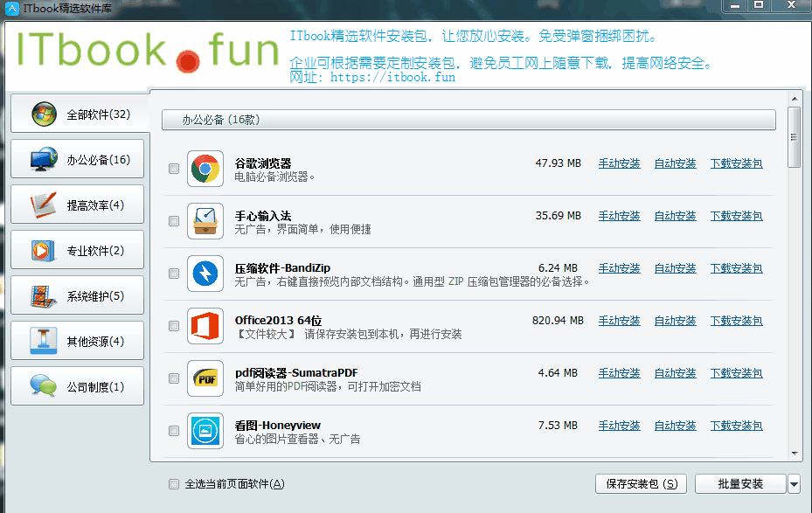Tick the 看图-Honeyview checkbox

[x=174, y=431]
